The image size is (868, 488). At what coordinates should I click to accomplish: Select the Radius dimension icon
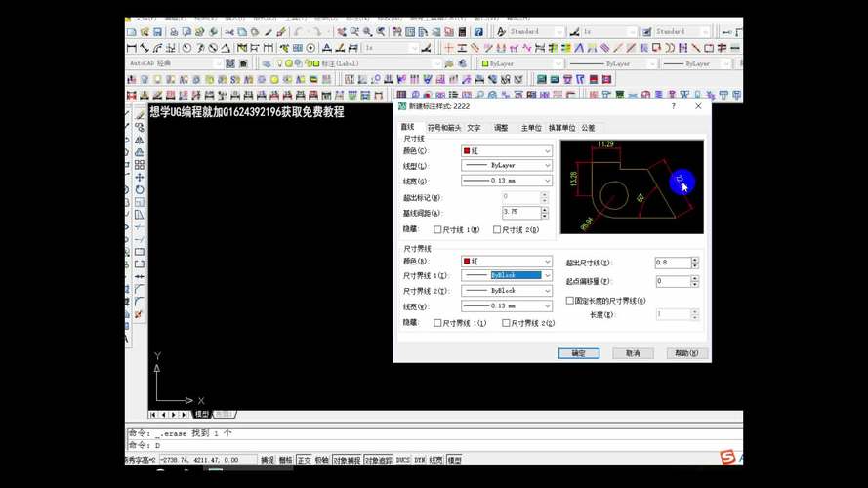click(x=186, y=48)
